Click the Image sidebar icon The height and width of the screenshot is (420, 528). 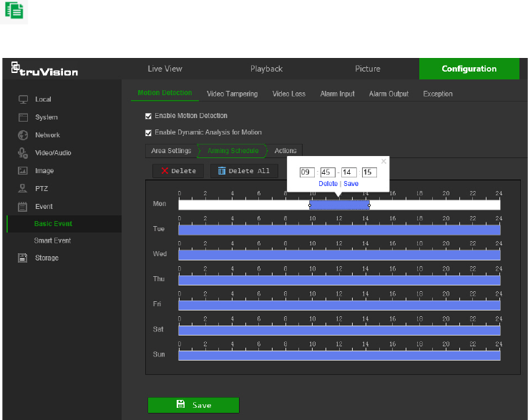(23, 171)
